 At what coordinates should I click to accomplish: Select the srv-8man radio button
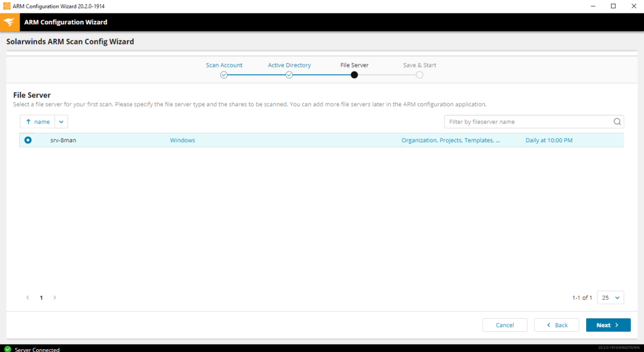[x=28, y=140]
